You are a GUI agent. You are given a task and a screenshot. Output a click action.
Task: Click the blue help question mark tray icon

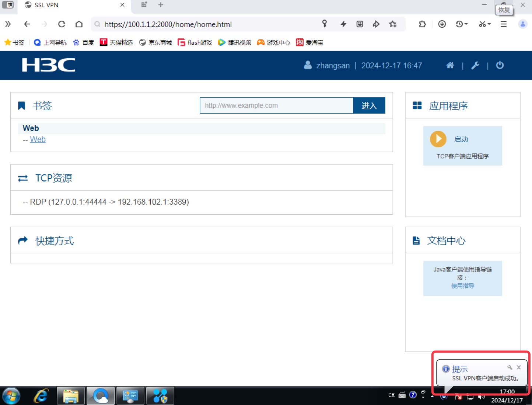pos(413,395)
